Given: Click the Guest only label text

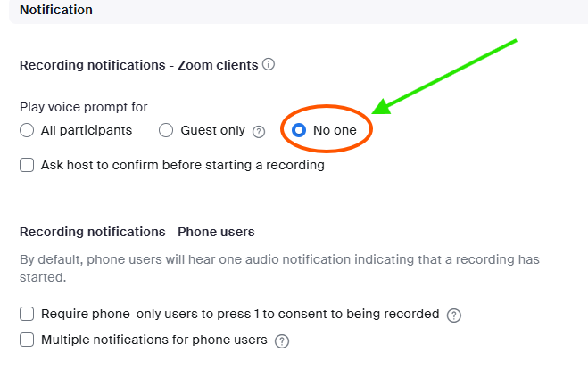Looking at the screenshot, I should pyautogui.click(x=212, y=130).
